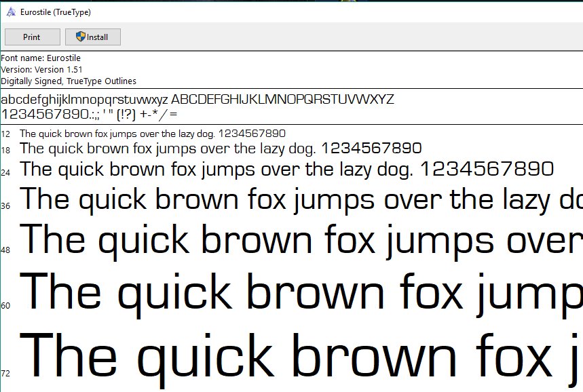Click the lowercase alphabet sample 'abcdefghijklmnopqrstuvwxyz'

coord(84,100)
